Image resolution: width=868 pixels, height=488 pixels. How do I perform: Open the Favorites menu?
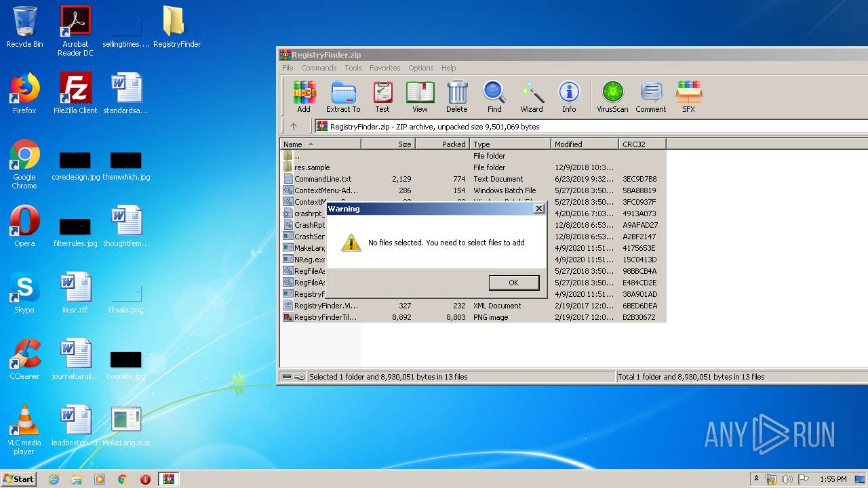pos(384,68)
